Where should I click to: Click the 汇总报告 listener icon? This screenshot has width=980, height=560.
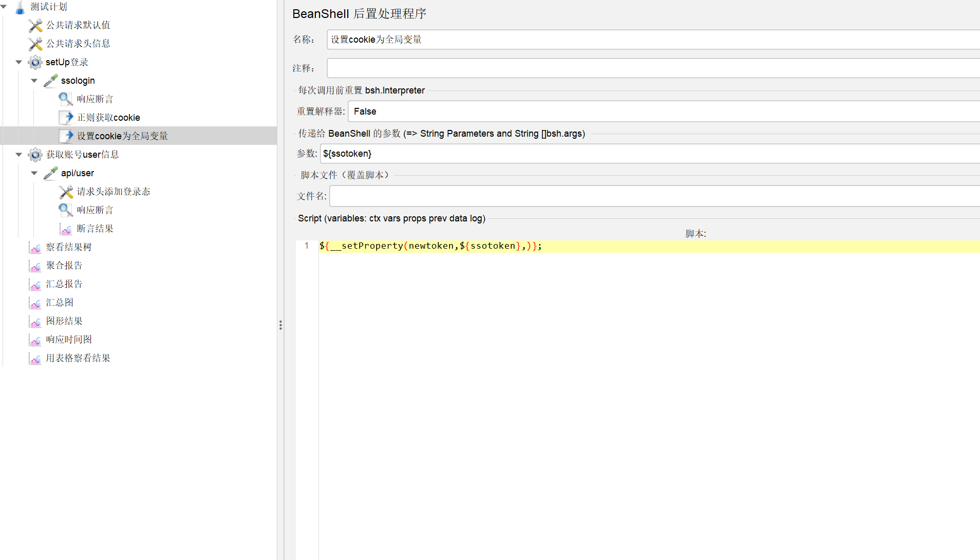[35, 284]
